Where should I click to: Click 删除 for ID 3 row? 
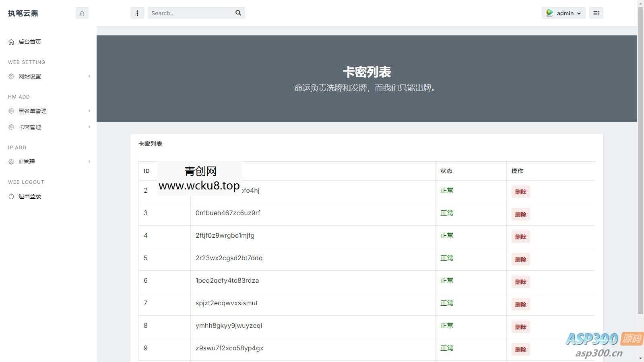(x=520, y=214)
